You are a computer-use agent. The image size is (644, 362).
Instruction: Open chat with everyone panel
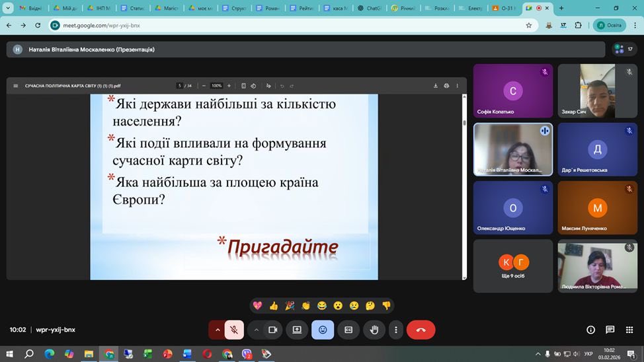point(610,330)
